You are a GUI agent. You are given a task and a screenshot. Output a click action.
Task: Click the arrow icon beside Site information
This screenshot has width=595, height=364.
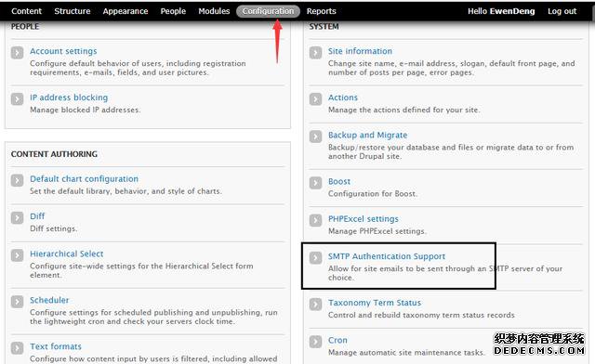click(315, 52)
